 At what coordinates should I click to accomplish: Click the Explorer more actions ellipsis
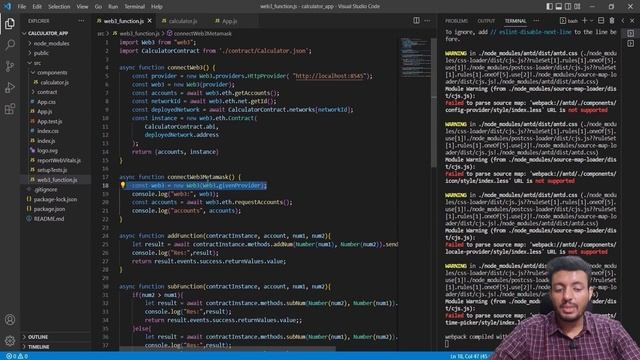coord(81,21)
